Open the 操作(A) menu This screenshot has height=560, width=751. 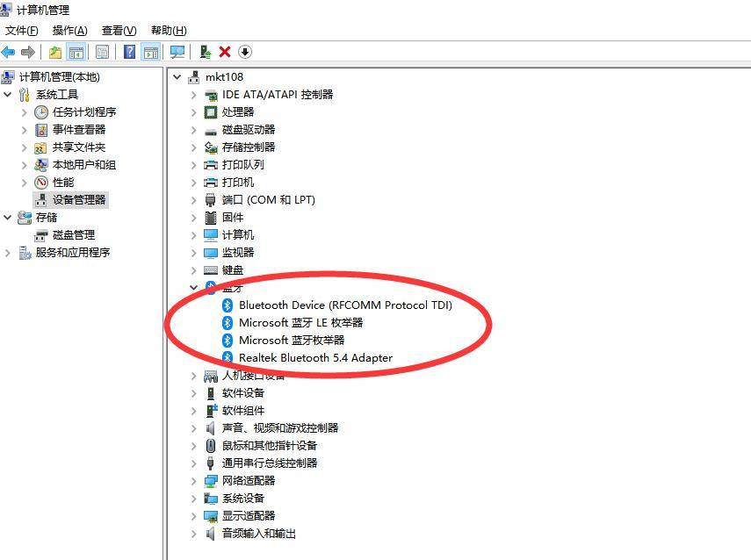pyautogui.click(x=70, y=31)
